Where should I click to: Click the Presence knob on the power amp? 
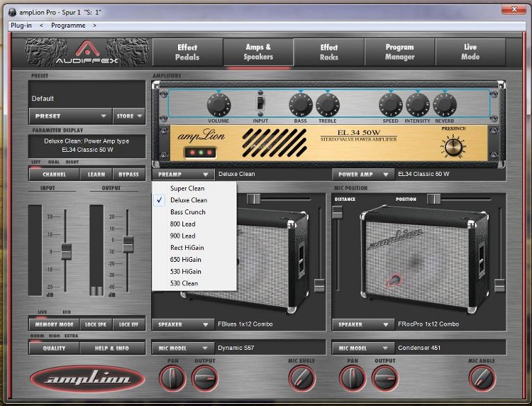point(453,146)
